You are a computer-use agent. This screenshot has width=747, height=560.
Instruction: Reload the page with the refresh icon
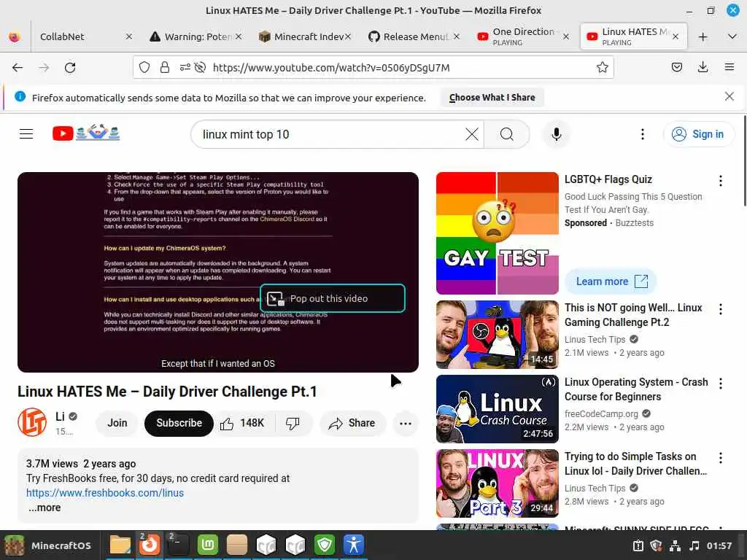[70, 68]
